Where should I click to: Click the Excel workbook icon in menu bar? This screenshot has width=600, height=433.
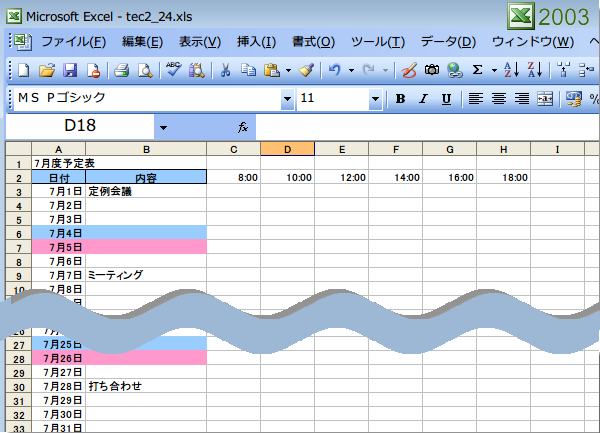click(x=22, y=42)
